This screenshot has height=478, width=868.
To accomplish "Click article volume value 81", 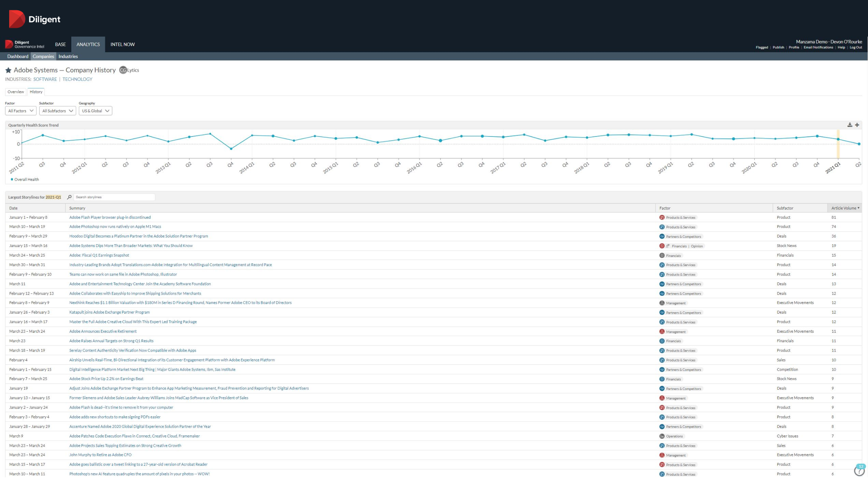I will [x=834, y=217].
